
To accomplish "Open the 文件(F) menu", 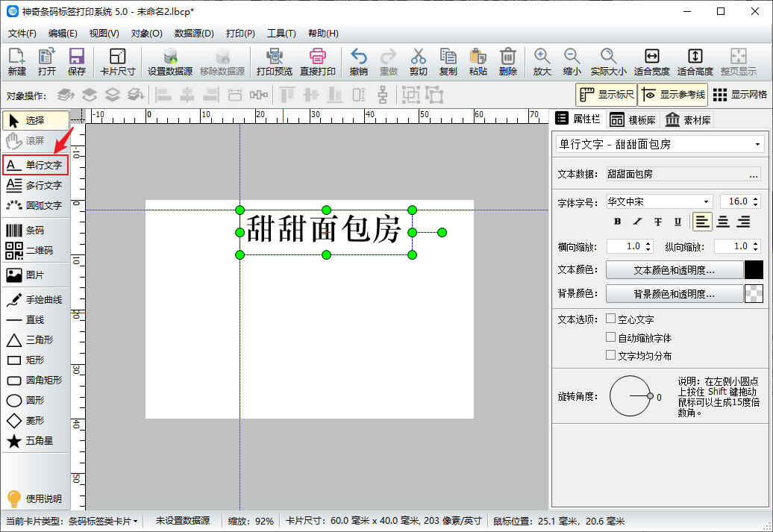I will pyautogui.click(x=22, y=34).
